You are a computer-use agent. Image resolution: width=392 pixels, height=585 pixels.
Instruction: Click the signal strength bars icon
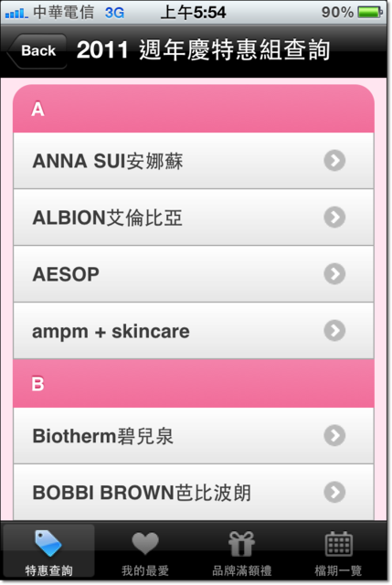click(x=16, y=14)
